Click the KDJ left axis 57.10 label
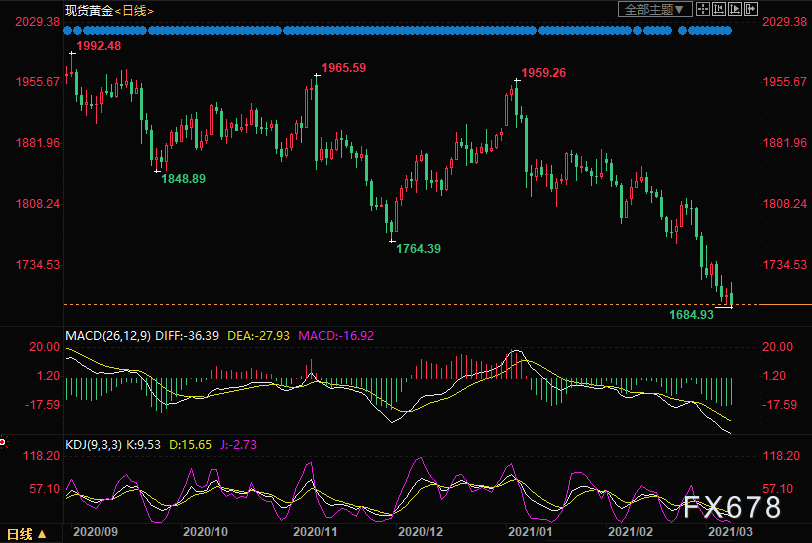The image size is (812, 543). [x=45, y=489]
